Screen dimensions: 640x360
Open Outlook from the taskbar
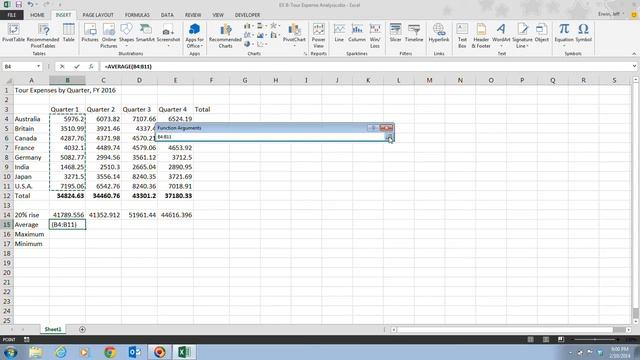pyautogui.click(x=135, y=352)
